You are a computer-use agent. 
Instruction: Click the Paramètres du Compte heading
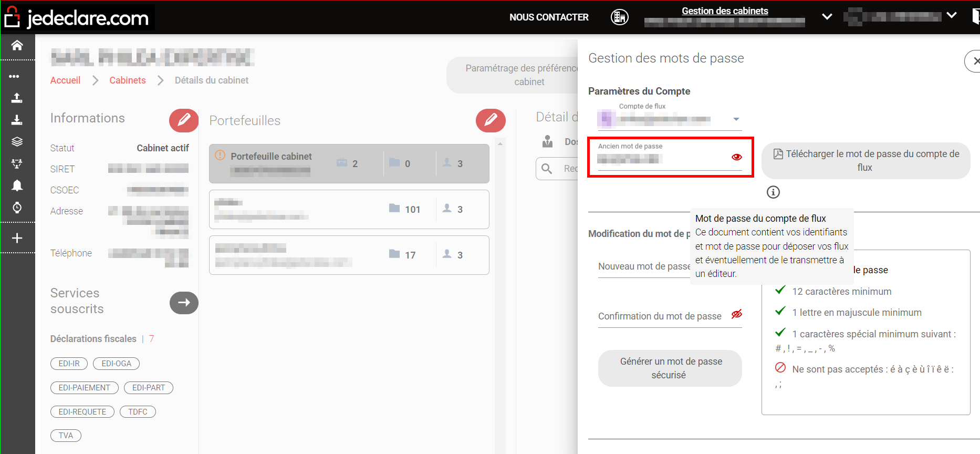click(x=639, y=91)
